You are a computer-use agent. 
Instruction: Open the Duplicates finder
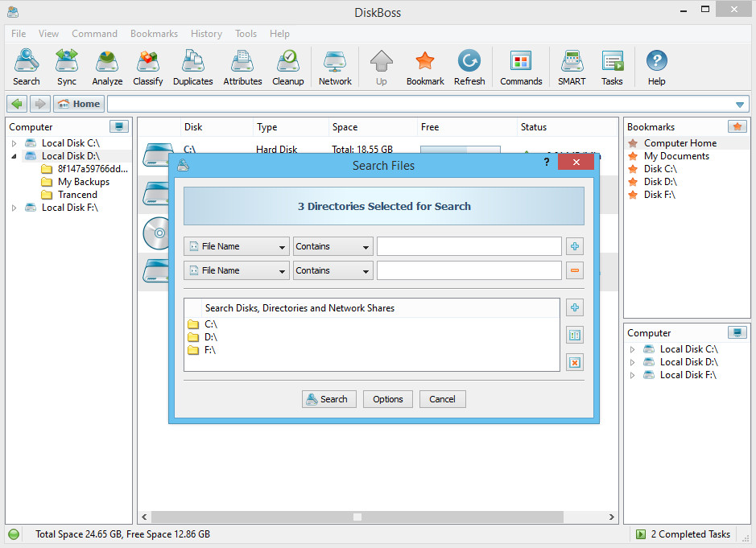tap(193, 68)
